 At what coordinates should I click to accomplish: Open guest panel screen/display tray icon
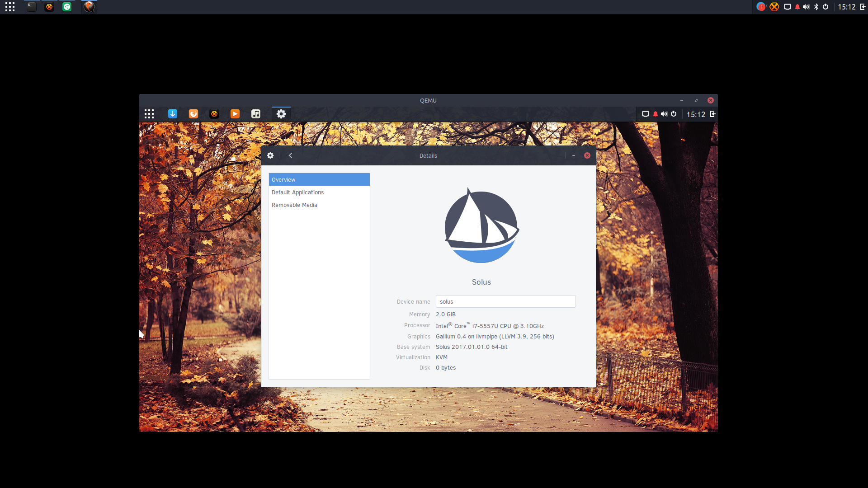[646, 114]
